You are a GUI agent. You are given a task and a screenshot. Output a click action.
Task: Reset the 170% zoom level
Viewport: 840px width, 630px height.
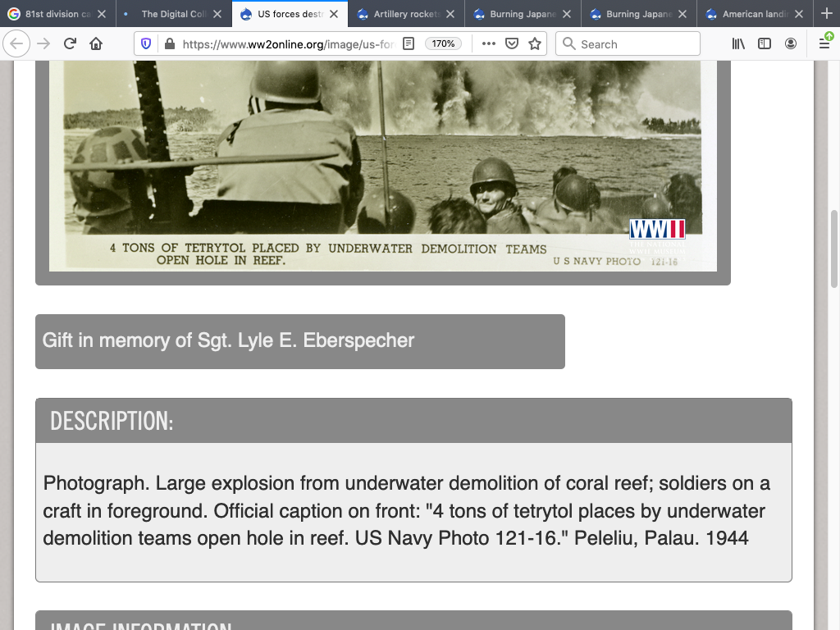pos(443,44)
